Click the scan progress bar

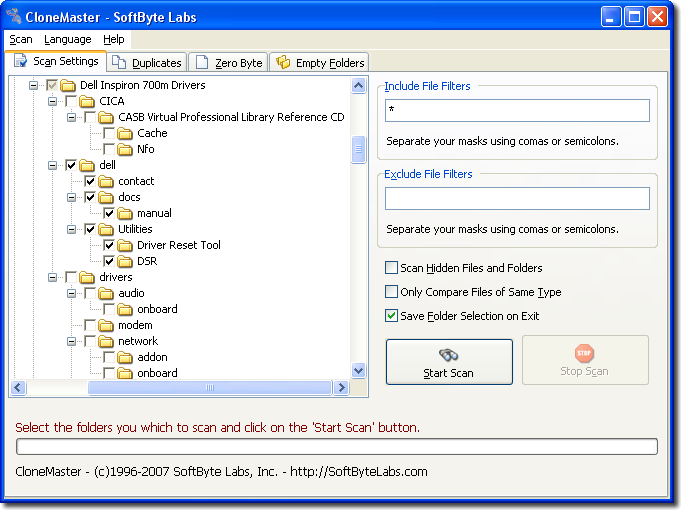[337, 447]
